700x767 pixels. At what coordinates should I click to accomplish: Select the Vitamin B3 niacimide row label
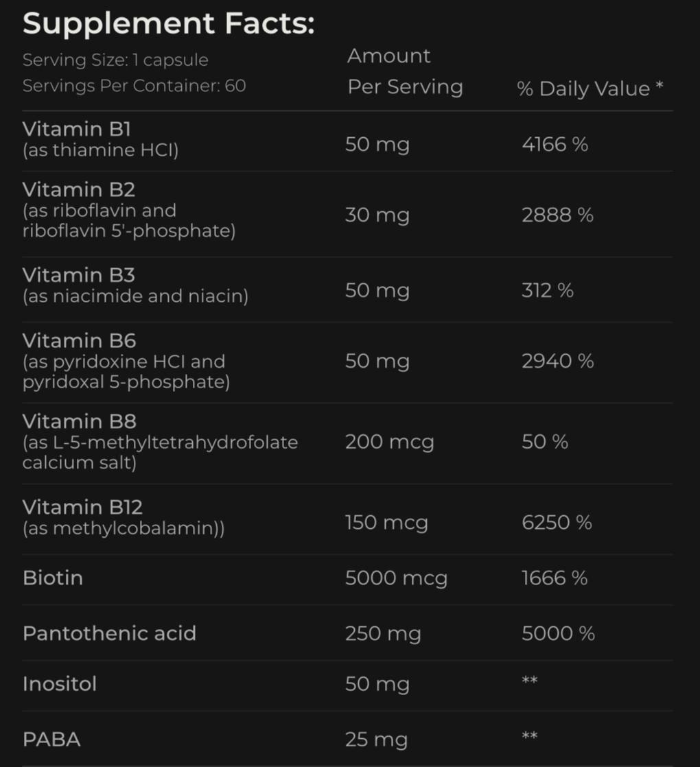(135, 285)
